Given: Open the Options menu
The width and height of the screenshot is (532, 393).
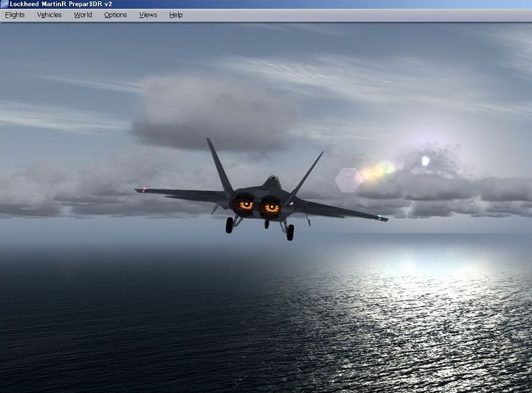Looking at the screenshot, I should pyautogui.click(x=116, y=15).
